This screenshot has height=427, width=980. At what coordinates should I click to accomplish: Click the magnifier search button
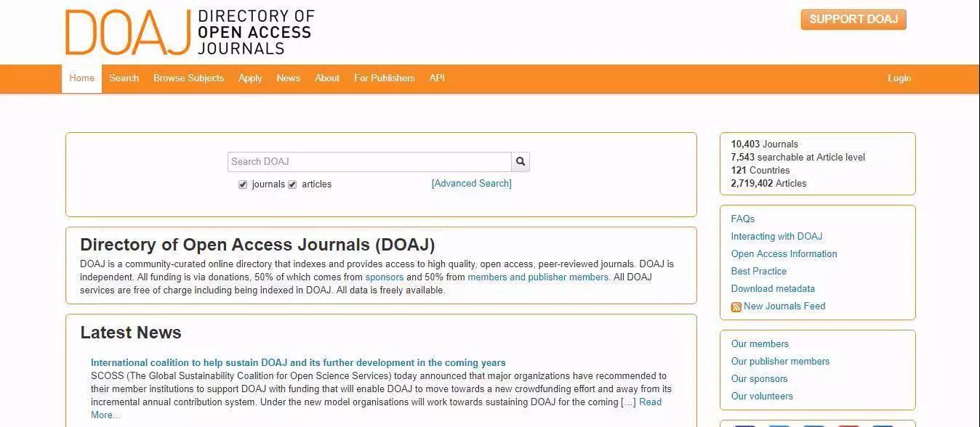[520, 161]
